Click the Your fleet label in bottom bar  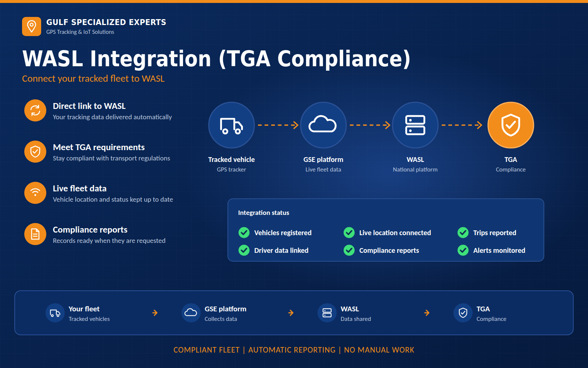tap(84, 309)
